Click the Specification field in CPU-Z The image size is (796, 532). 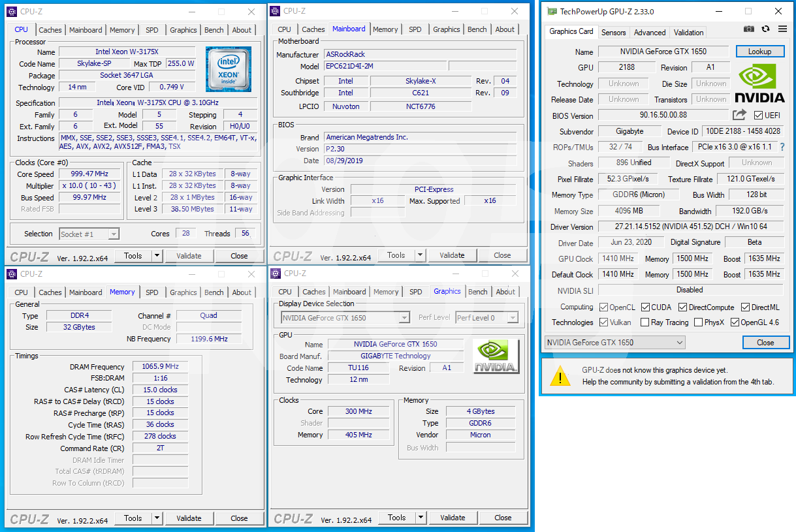(159, 102)
